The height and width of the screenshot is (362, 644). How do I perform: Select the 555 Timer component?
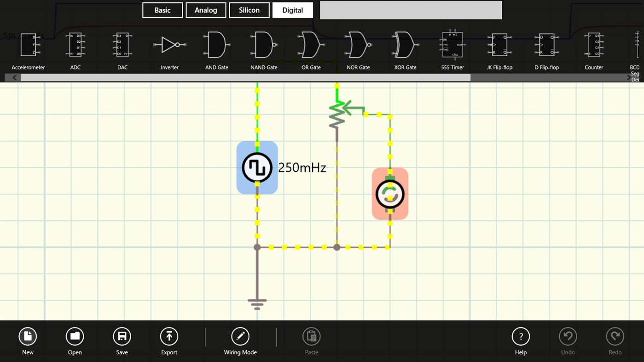pos(452,45)
